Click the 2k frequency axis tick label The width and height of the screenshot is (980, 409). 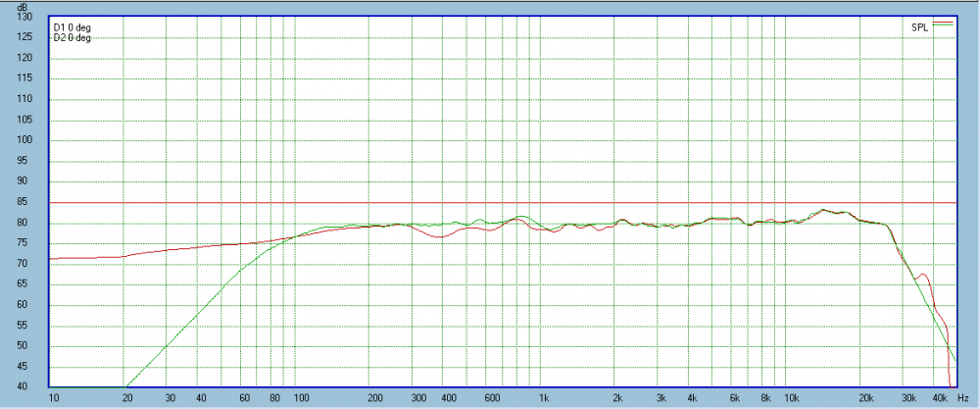click(617, 399)
